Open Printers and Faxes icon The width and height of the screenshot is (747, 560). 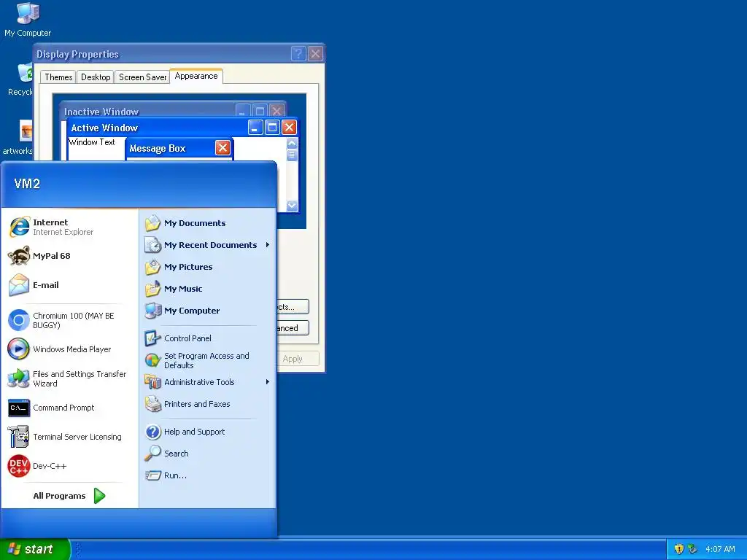153,404
